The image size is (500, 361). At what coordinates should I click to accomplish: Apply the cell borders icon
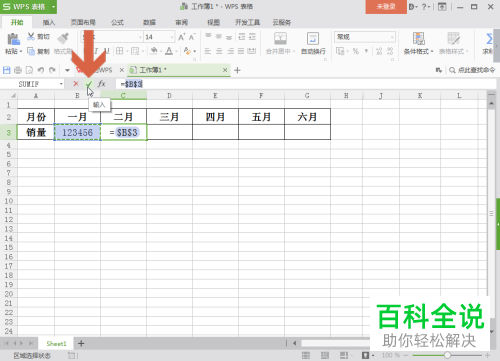120,51
